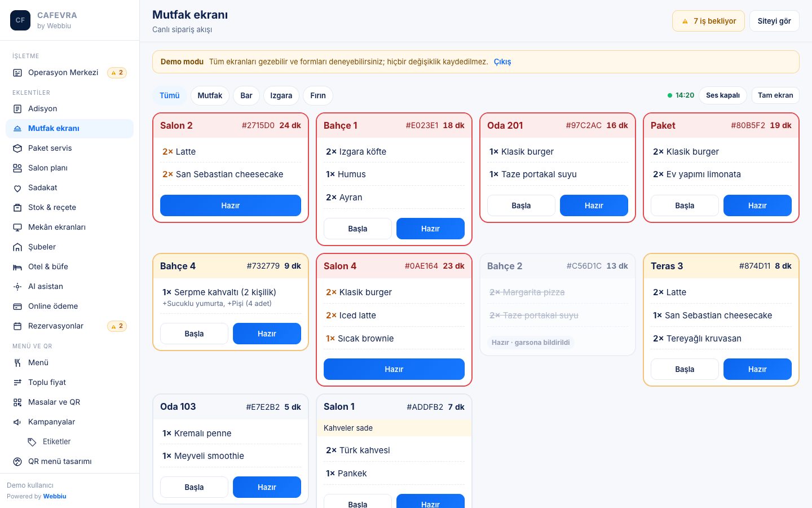Toggle the Ses kapalı sound button
The height and width of the screenshot is (508, 812).
(x=723, y=95)
